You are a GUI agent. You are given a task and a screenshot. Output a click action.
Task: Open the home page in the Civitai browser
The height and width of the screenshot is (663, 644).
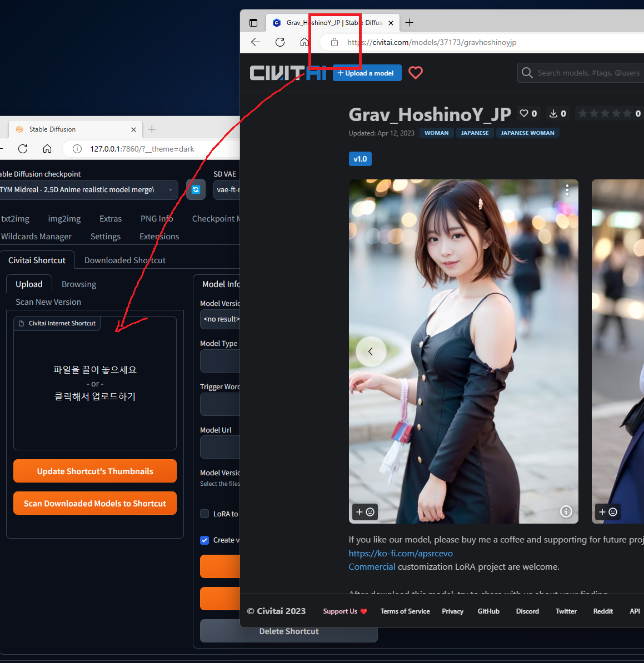[304, 42]
